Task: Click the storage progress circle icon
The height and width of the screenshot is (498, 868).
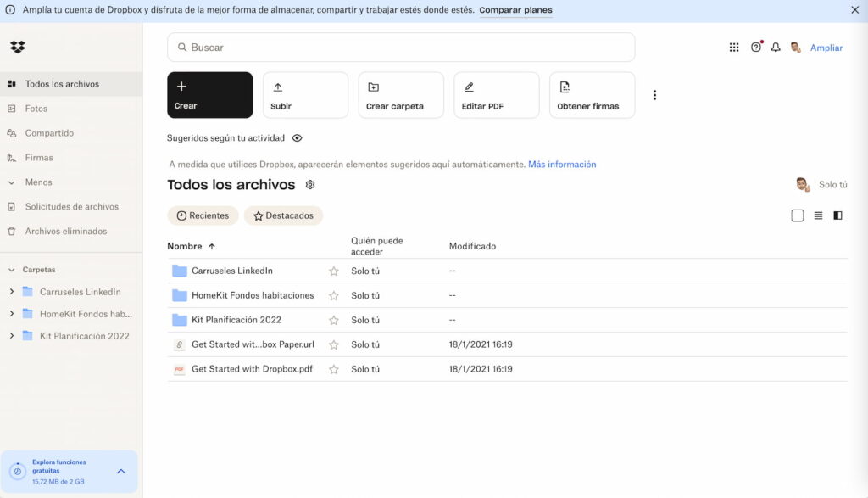Action: [x=17, y=472]
